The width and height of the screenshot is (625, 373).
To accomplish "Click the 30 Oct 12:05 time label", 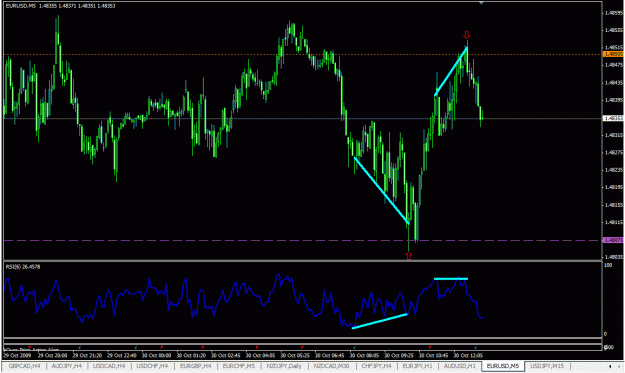I will pos(468,355).
